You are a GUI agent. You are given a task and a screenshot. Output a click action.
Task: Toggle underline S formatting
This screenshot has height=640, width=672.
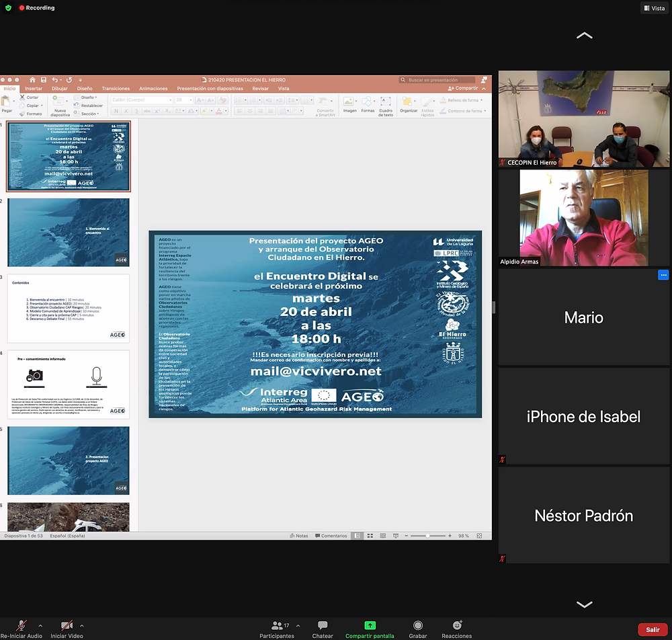tap(136, 111)
